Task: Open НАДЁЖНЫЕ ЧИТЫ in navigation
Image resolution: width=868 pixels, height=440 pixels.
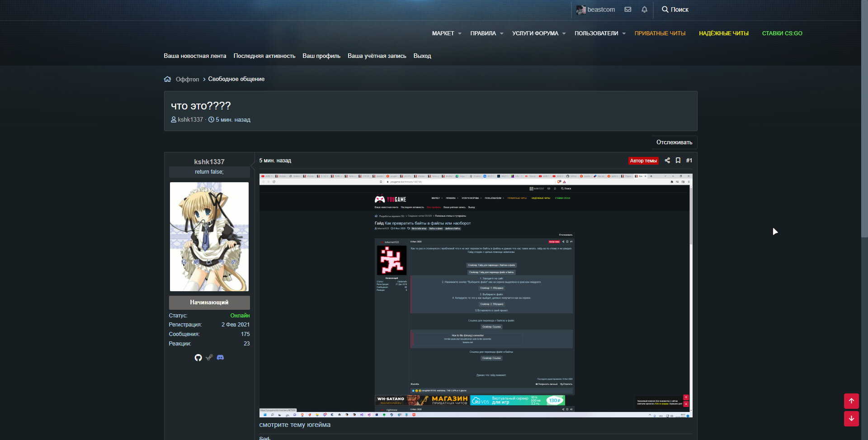Action: click(724, 33)
